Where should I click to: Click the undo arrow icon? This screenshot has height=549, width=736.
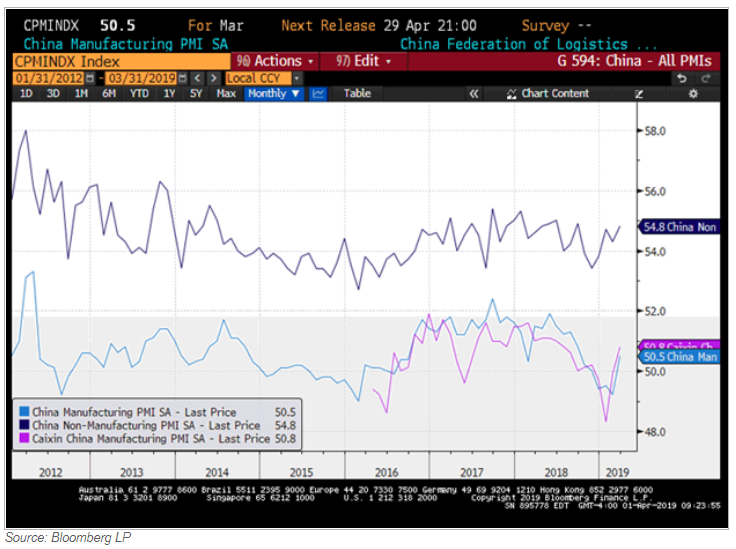pyautogui.click(x=681, y=78)
